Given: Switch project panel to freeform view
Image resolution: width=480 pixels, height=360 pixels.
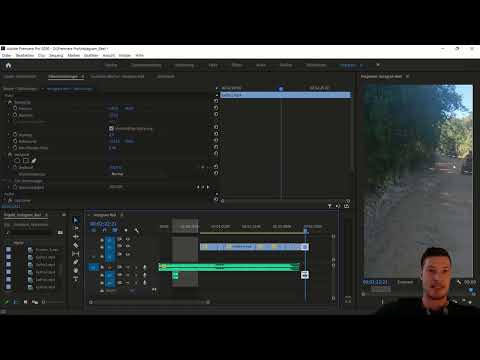Looking at the screenshot, I should [35, 302].
